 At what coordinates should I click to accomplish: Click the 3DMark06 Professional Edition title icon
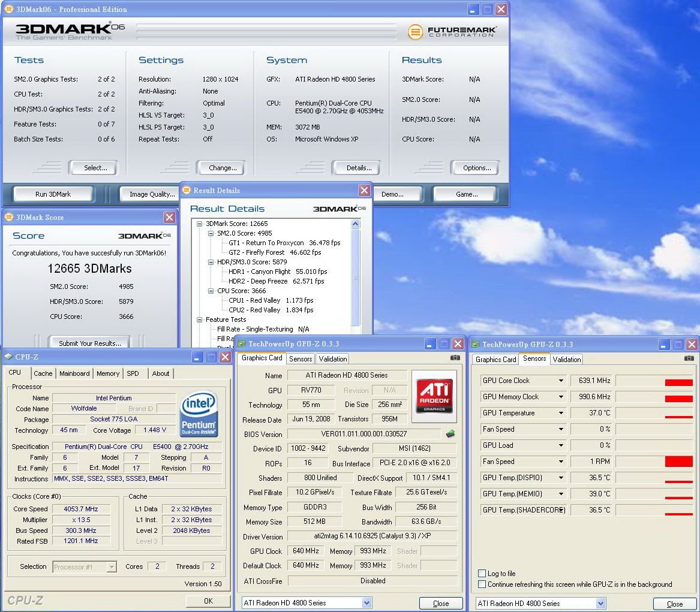click(8, 9)
